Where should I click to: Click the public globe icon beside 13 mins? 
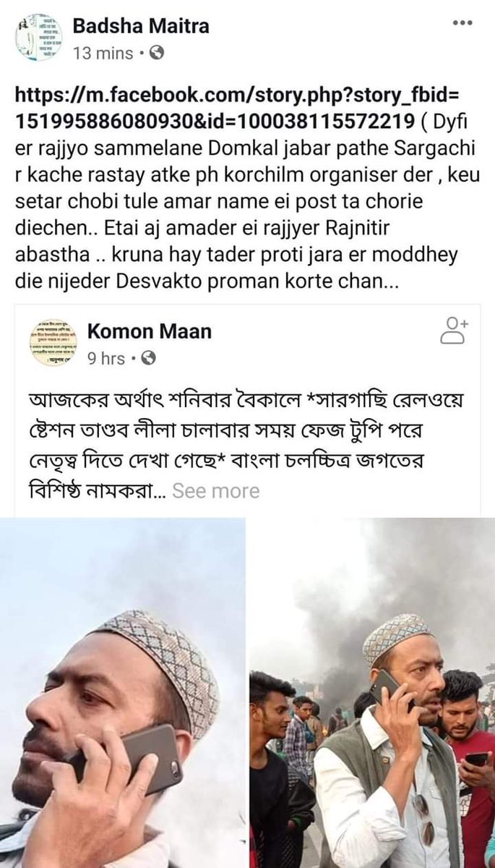(157, 53)
